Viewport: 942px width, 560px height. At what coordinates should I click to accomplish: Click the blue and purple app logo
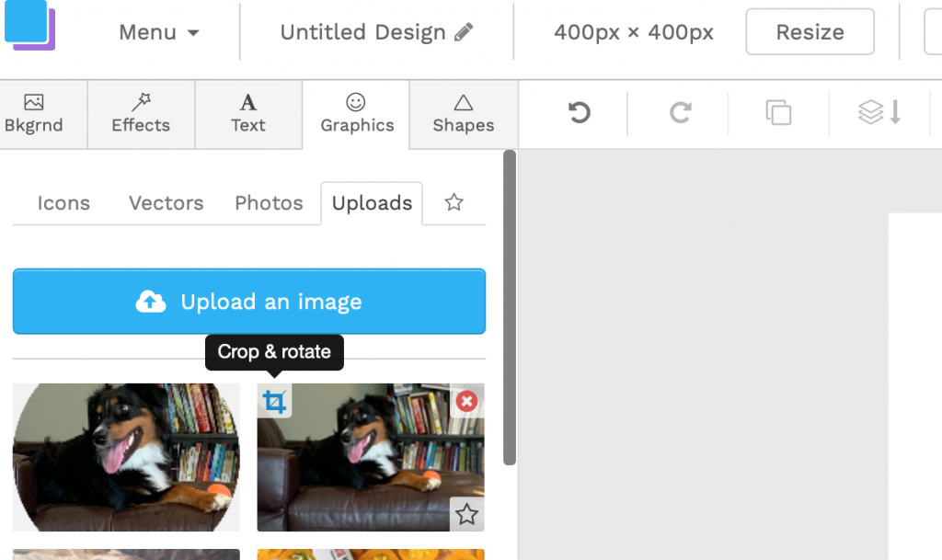click(29, 25)
